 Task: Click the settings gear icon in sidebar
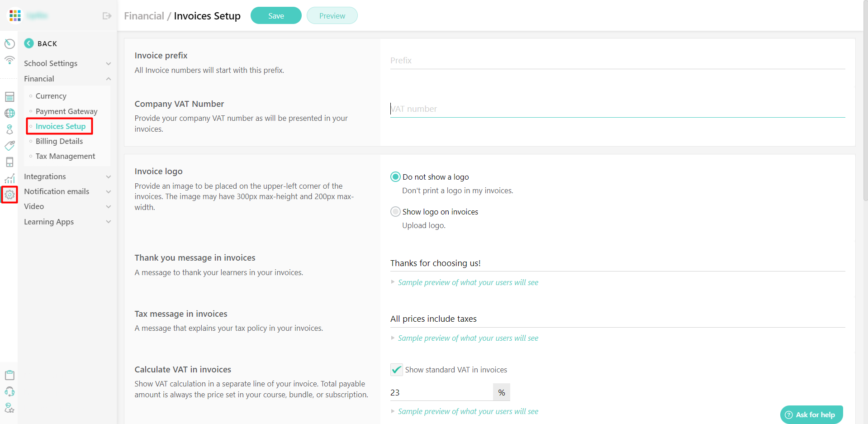(x=9, y=195)
